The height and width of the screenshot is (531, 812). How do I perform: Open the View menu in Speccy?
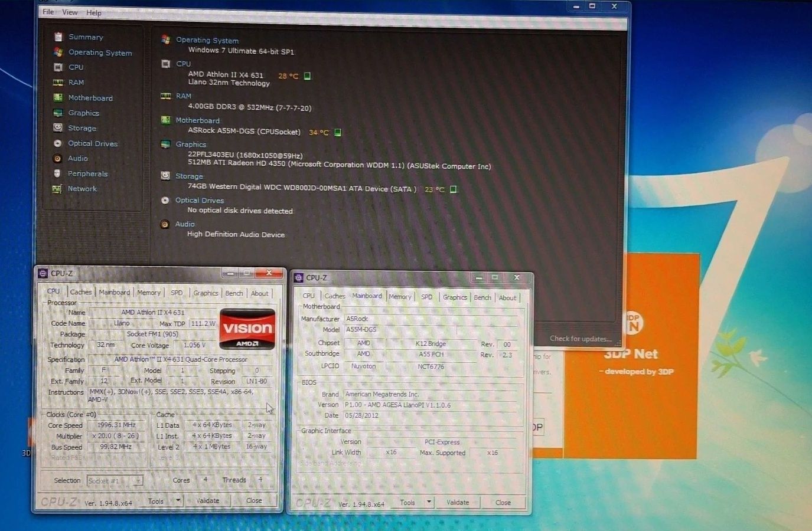pos(70,12)
